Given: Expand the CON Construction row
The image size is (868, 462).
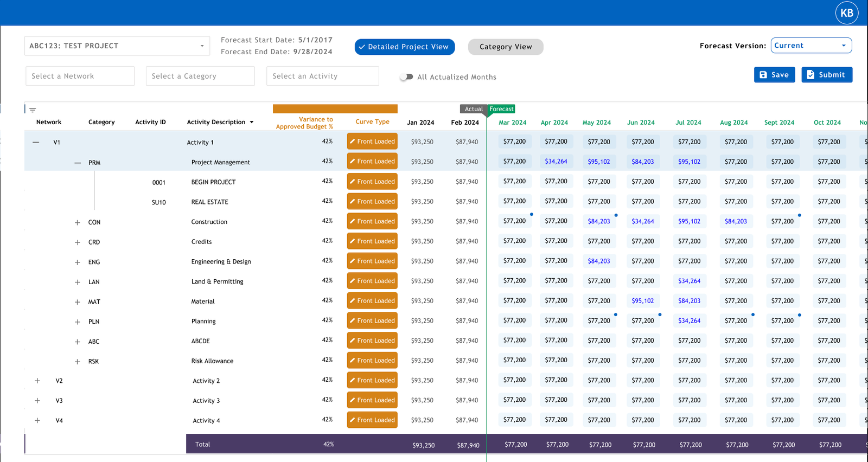Looking at the screenshot, I should coord(77,223).
